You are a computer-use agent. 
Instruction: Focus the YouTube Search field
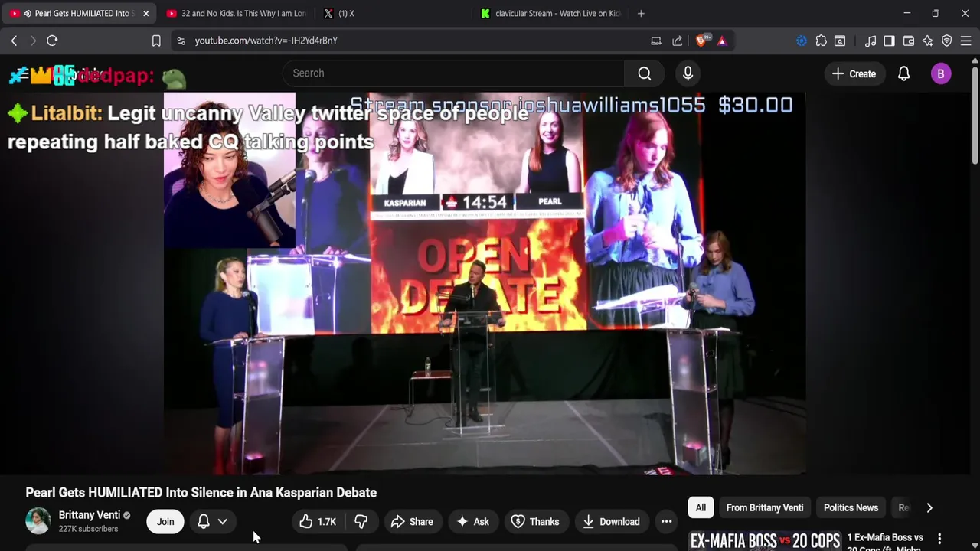coord(453,73)
